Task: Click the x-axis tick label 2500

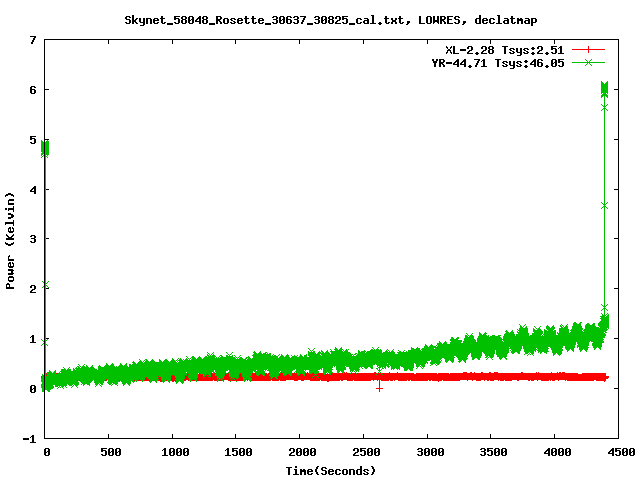Action: click(x=366, y=452)
